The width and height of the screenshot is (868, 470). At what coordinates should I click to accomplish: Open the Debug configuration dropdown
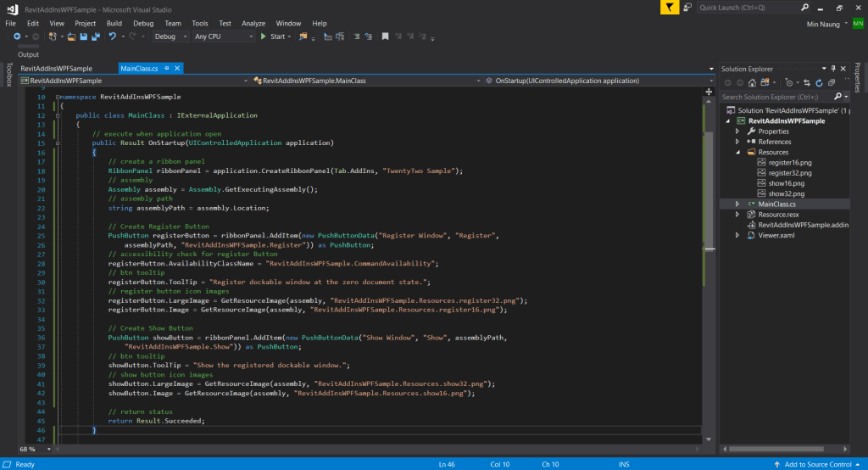pos(171,36)
